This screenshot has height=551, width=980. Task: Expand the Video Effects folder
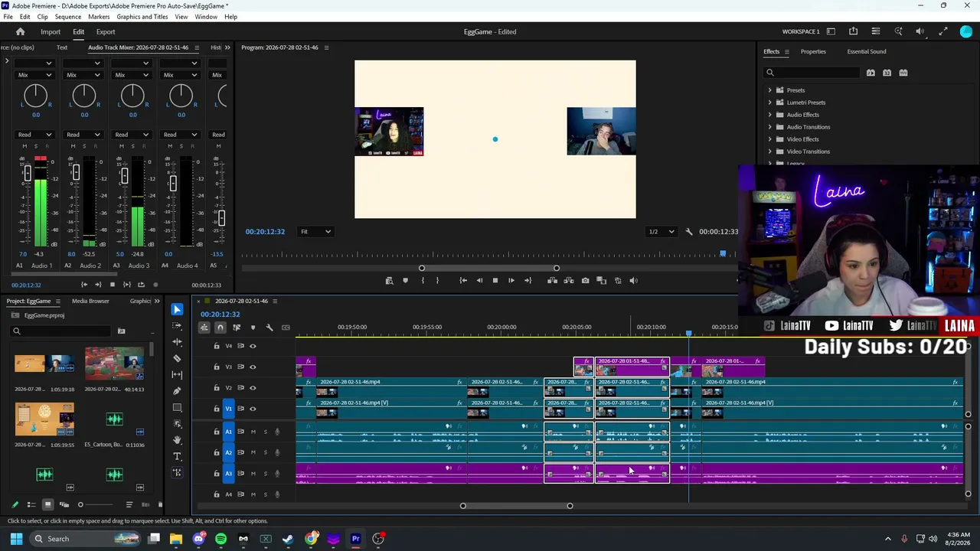click(x=770, y=139)
